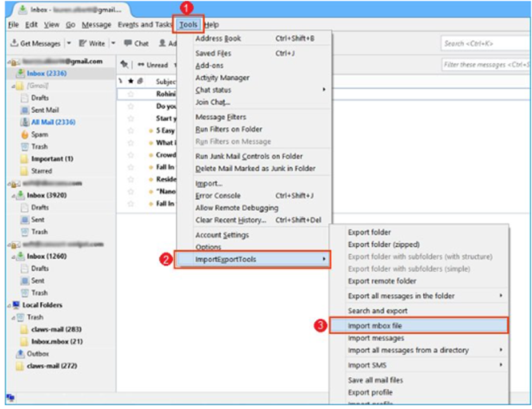
Task: Click the Get Messages icon
Action: click(14, 43)
